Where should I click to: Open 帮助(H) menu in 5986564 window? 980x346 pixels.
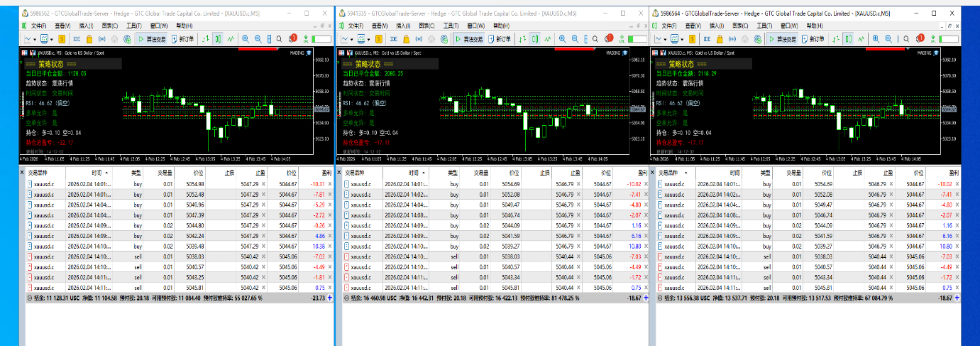[815, 26]
